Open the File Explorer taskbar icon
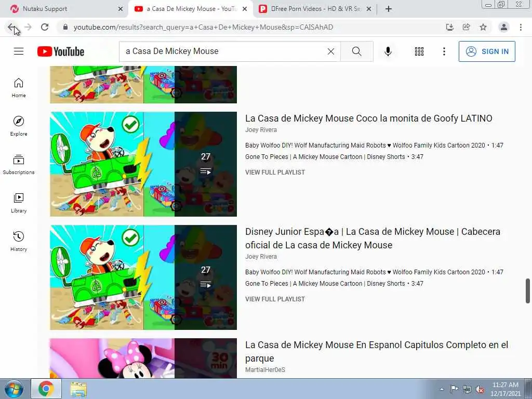This screenshot has width=532, height=399. tap(78, 389)
